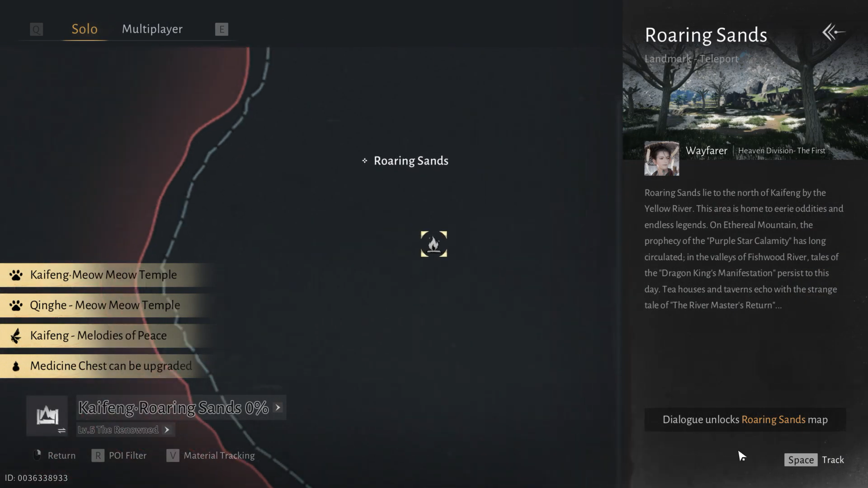Click the gourd icon for Medicine Chest
The image size is (868, 488).
16,366
